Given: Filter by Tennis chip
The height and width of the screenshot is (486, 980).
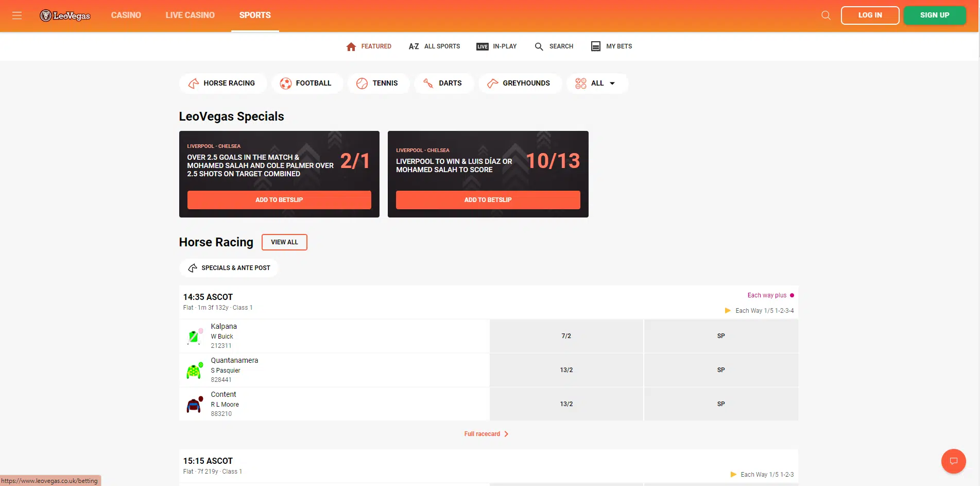Looking at the screenshot, I should (x=379, y=83).
